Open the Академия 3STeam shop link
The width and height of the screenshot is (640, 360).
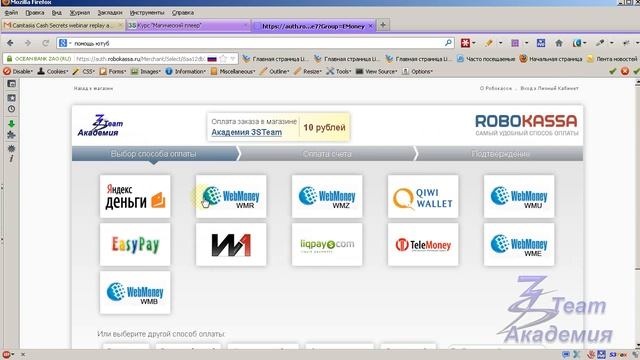tap(247, 132)
